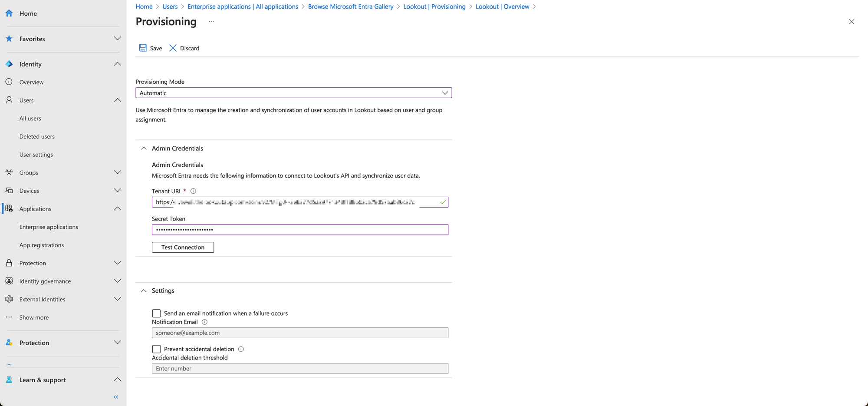Enable email notification on failure checkbox
This screenshot has width=868, height=406.
tap(156, 313)
